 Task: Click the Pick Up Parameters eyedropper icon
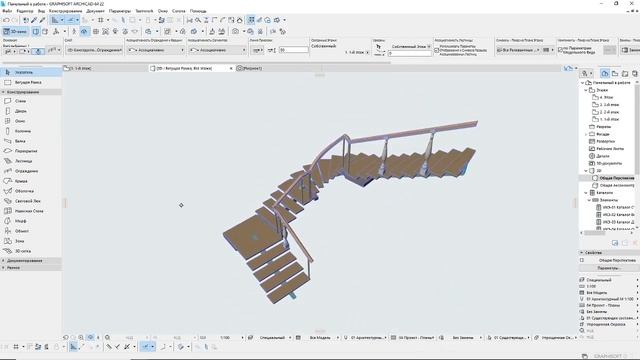pos(34,20)
